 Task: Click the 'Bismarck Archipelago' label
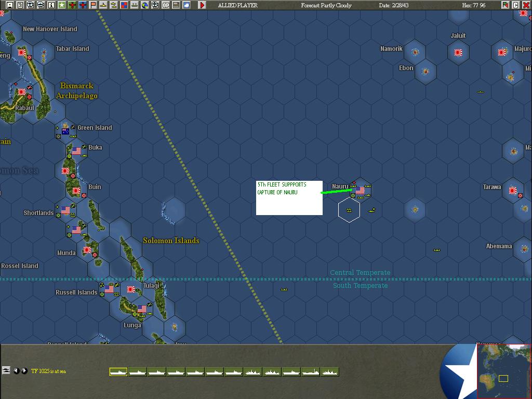point(77,90)
